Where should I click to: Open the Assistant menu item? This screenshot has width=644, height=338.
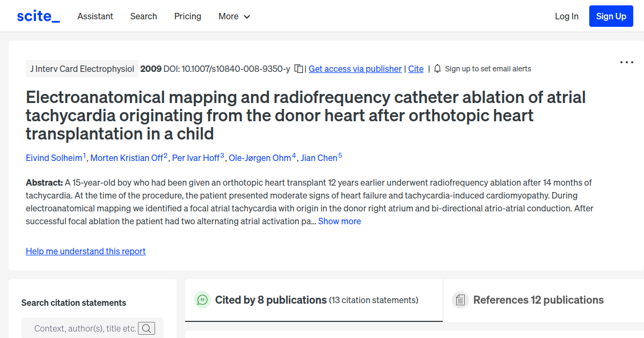[95, 16]
